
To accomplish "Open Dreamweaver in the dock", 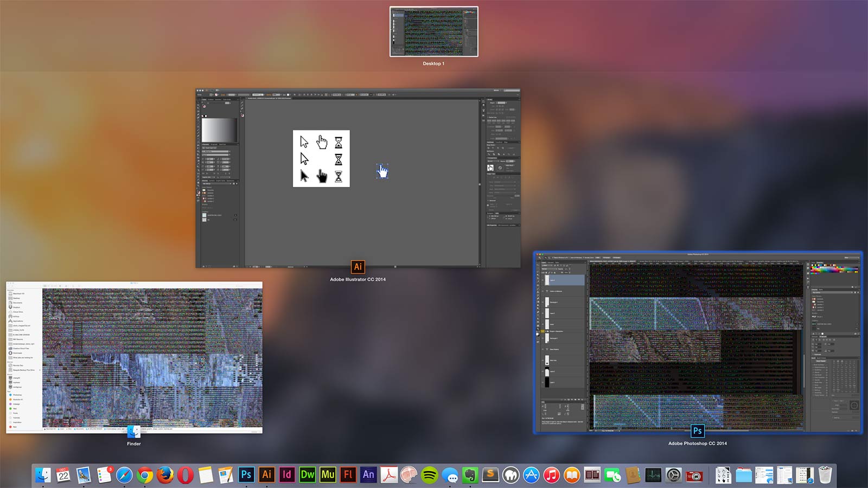I will tap(308, 475).
